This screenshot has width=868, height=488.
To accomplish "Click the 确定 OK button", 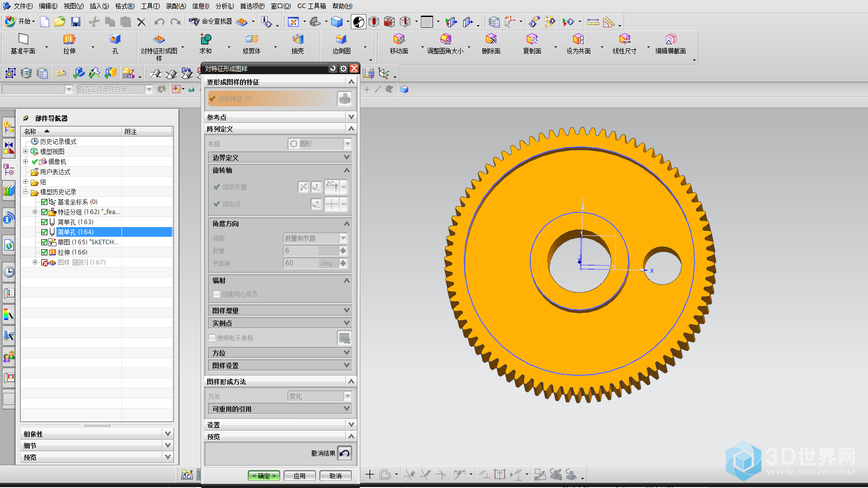I will pos(264,476).
